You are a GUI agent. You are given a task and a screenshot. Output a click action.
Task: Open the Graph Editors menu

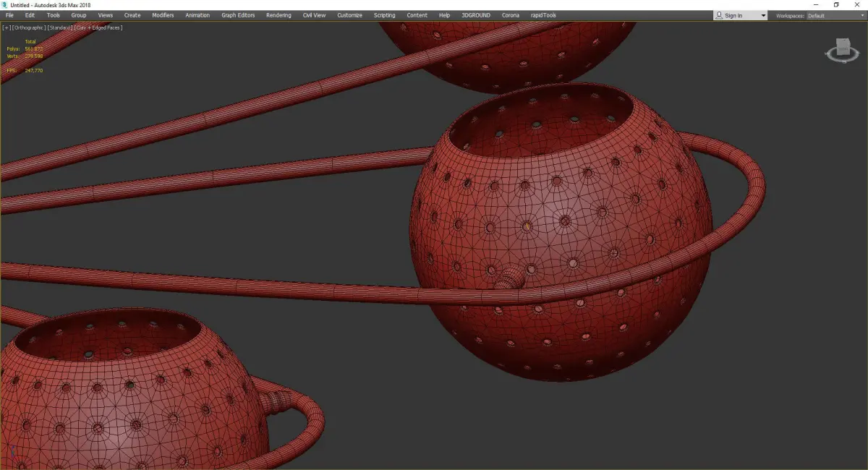tap(238, 15)
